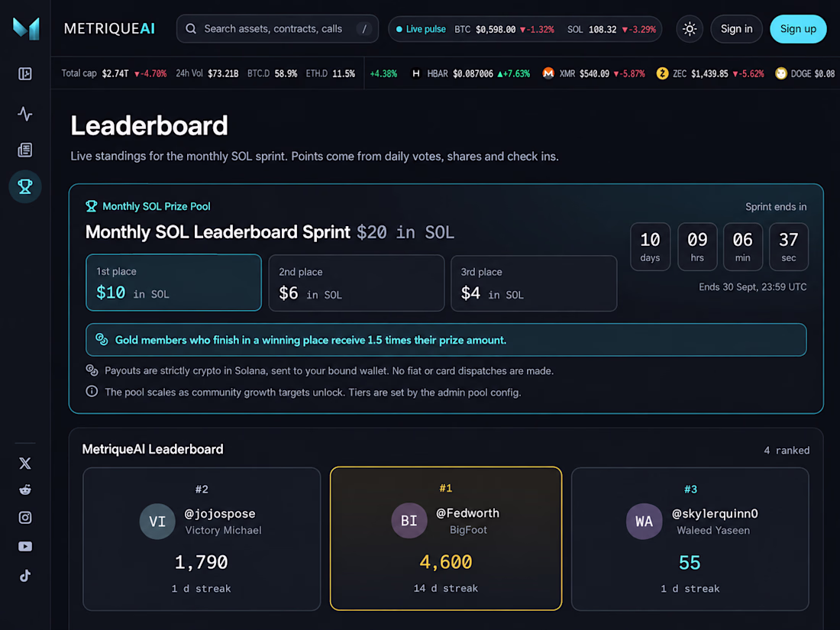Click the Live pulse indicator
840x630 pixels.
click(x=421, y=29)
